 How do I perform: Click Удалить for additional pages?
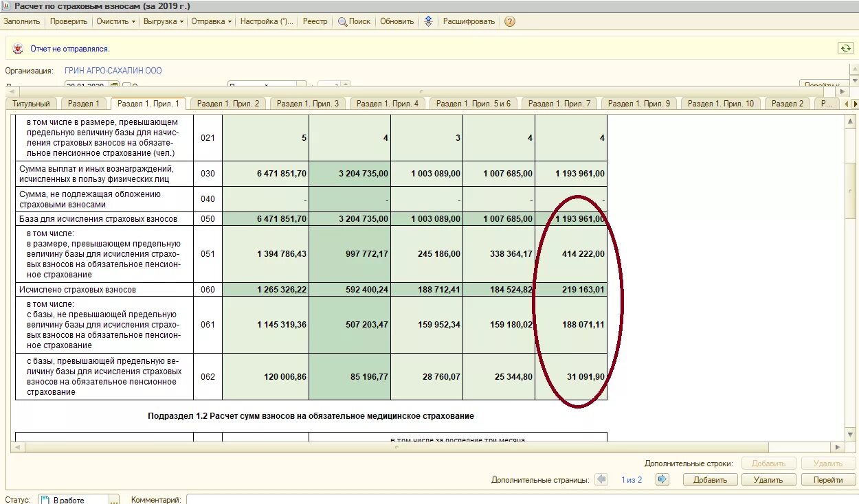tap(769, 480)
